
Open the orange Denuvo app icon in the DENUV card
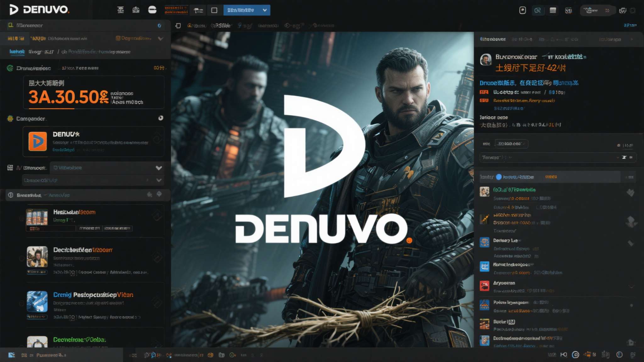pyautogui.click(x=38, y=141)
